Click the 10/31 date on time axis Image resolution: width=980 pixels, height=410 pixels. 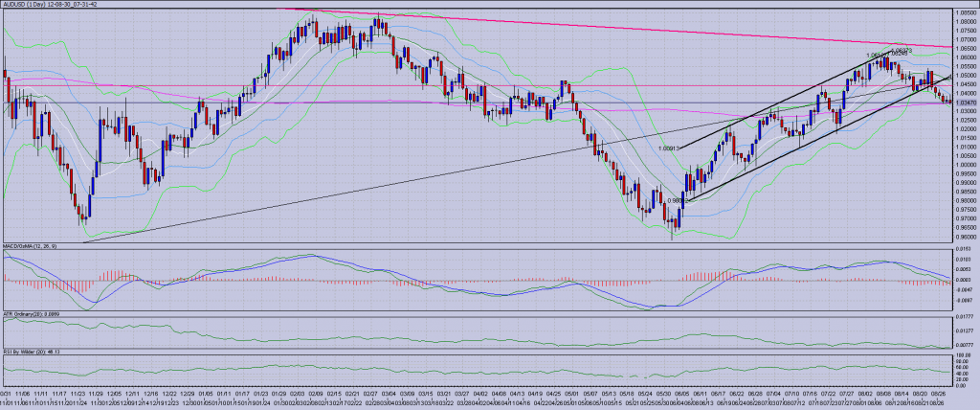coord(6,392)
